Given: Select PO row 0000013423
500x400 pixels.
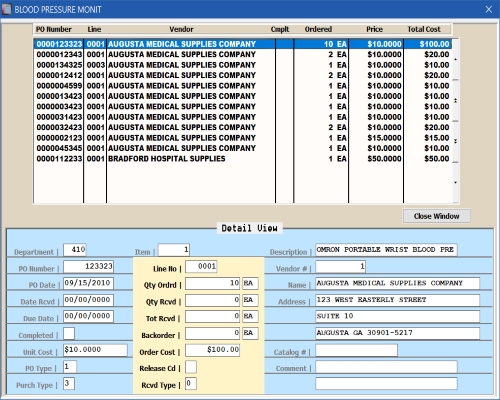Looking at the screenshot, I should (x=243, y=96).
